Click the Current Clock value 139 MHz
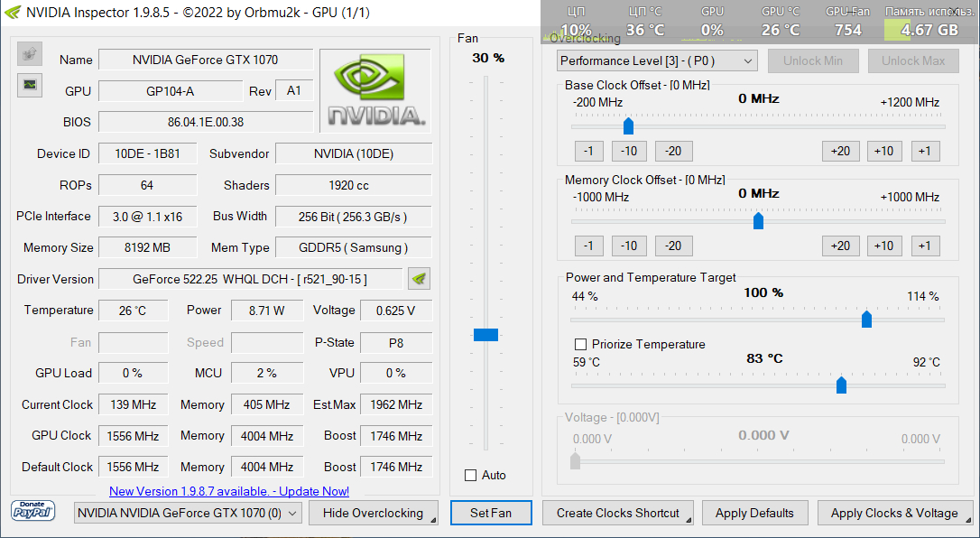 click(134, 405)
